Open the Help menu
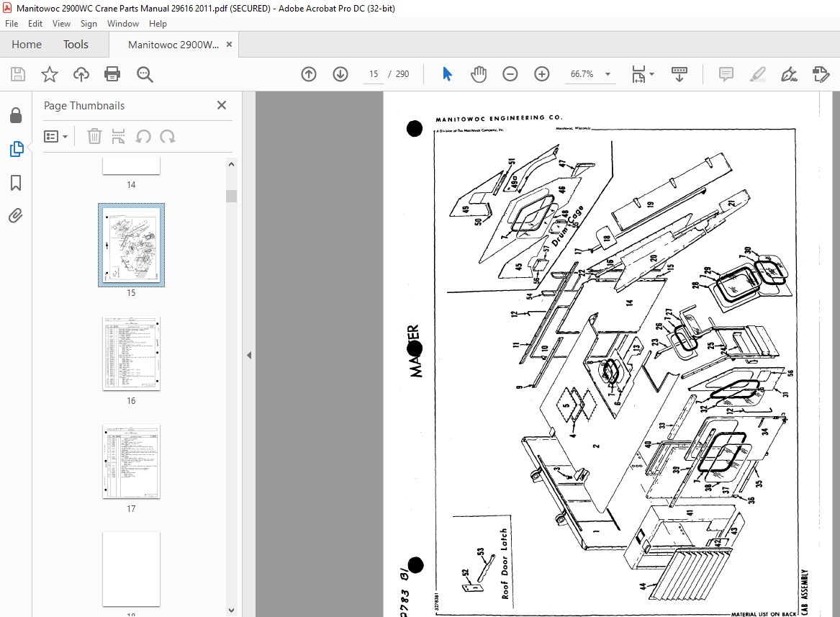840x617 pixels. tap(158, 24)
